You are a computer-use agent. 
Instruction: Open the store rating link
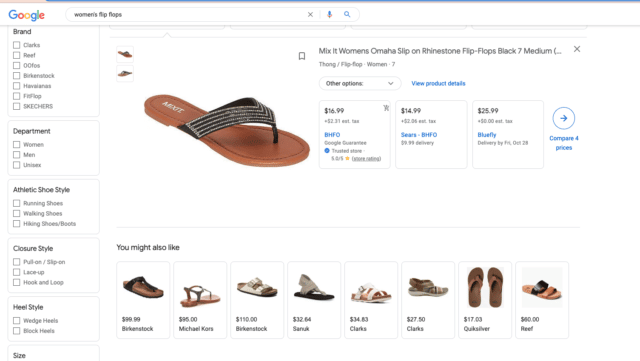click(x=366, y=158)
